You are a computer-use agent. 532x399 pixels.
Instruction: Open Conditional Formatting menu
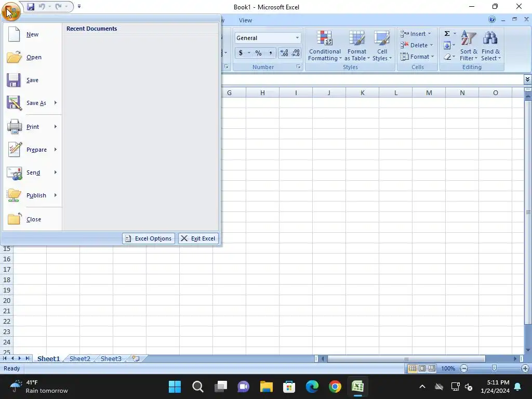click(x=325, y=46)
